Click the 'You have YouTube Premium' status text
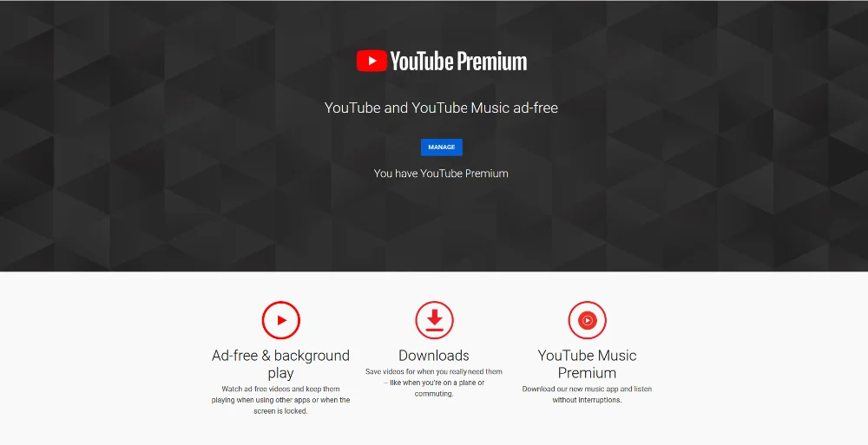 (441, 173)
